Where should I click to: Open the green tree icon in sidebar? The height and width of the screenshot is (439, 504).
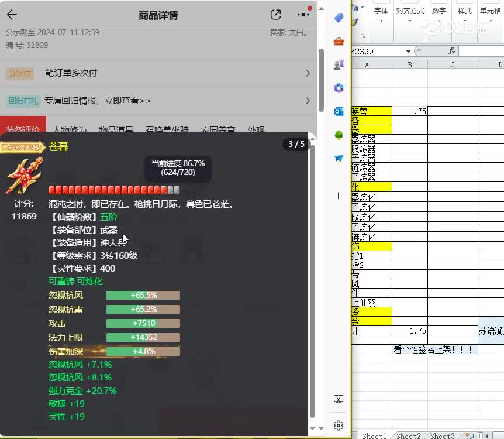pyautogui.click(x=339, y=135)
